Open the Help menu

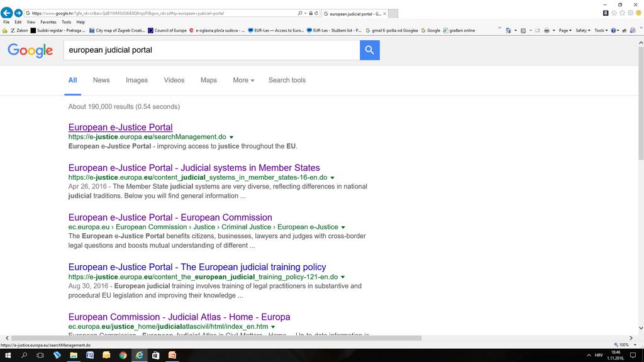pos(80,22)
